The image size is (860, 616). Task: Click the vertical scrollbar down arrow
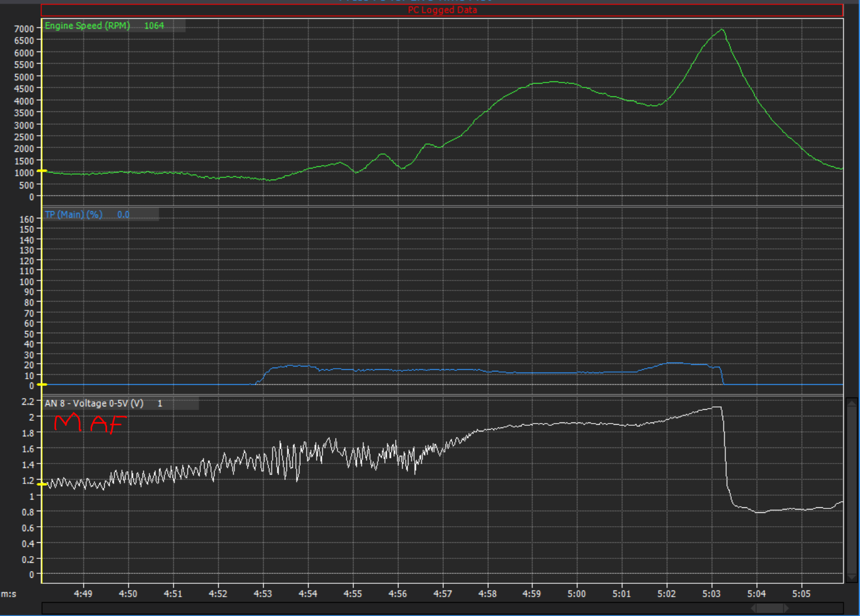852,577
